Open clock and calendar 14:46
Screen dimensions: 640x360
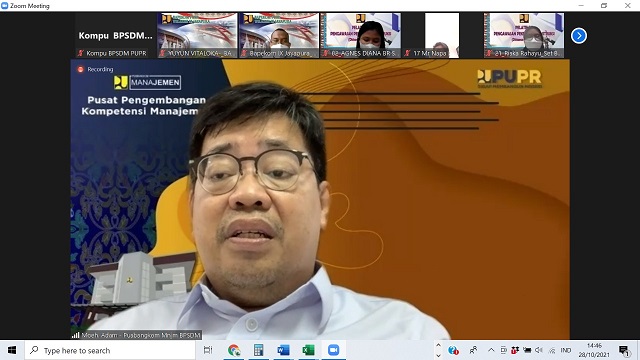coord(594,350)
